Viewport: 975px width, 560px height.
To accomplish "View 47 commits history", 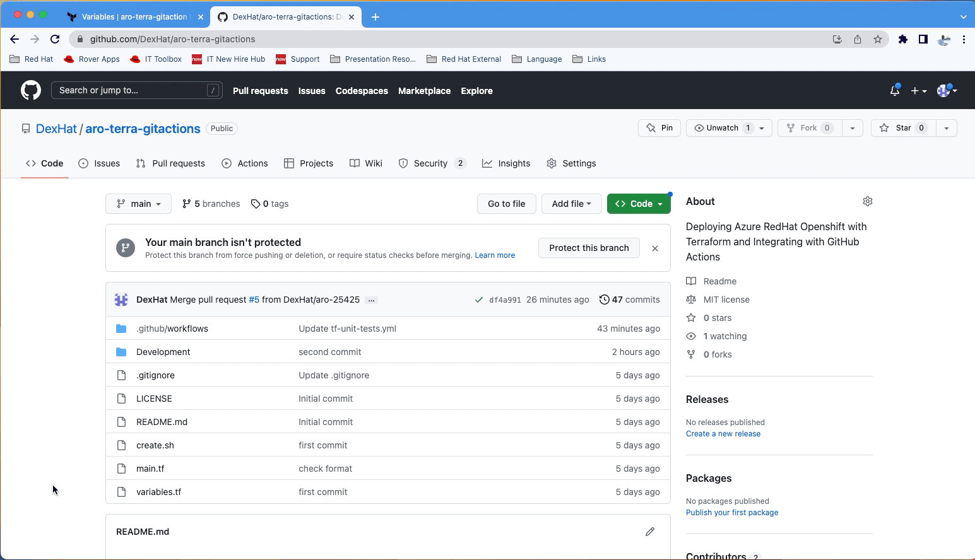I will pos(629,300).
